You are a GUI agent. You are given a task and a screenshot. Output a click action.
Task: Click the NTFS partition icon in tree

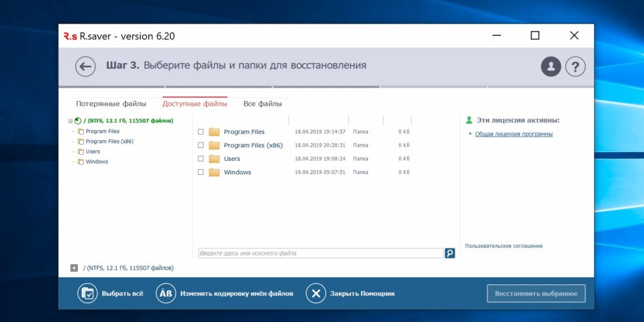point(77,121)
